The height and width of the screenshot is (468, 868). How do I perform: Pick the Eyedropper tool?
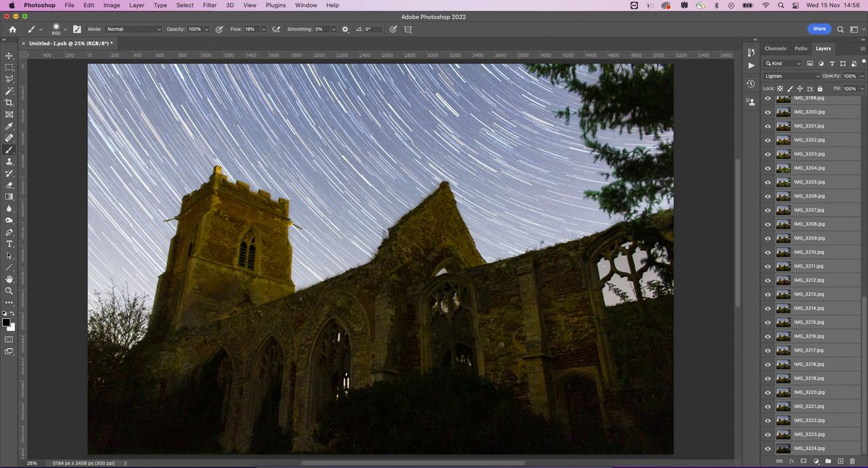click(x=9, y=126)
